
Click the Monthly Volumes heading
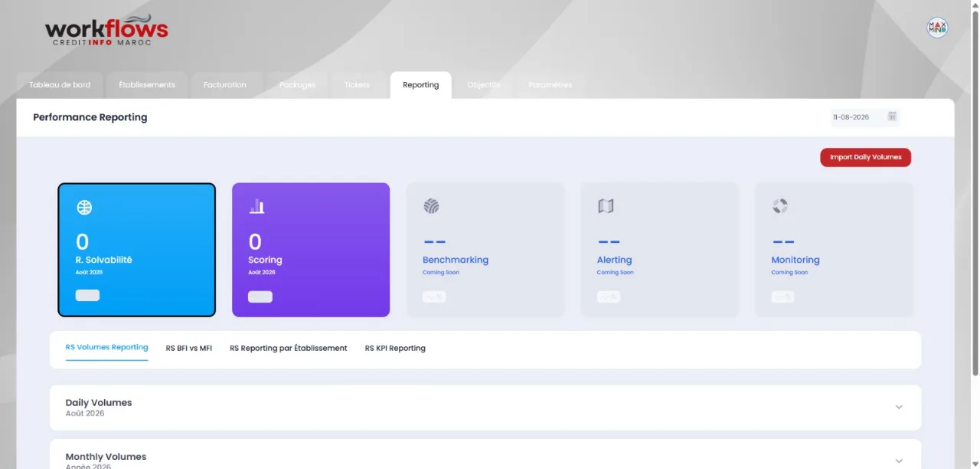coord(106,457)
